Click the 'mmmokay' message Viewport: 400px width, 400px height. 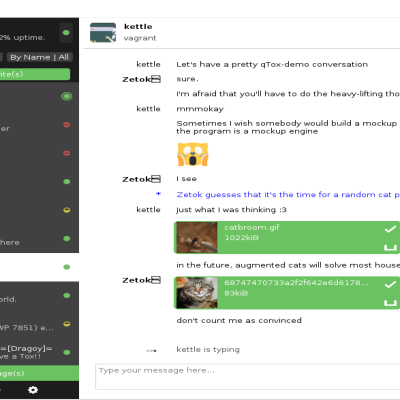tap(200, 109)
